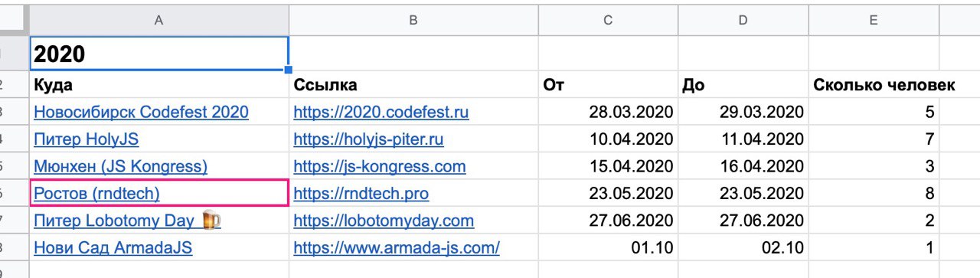
Task: Select the 2020 title cell
Action: click(158, 53)
